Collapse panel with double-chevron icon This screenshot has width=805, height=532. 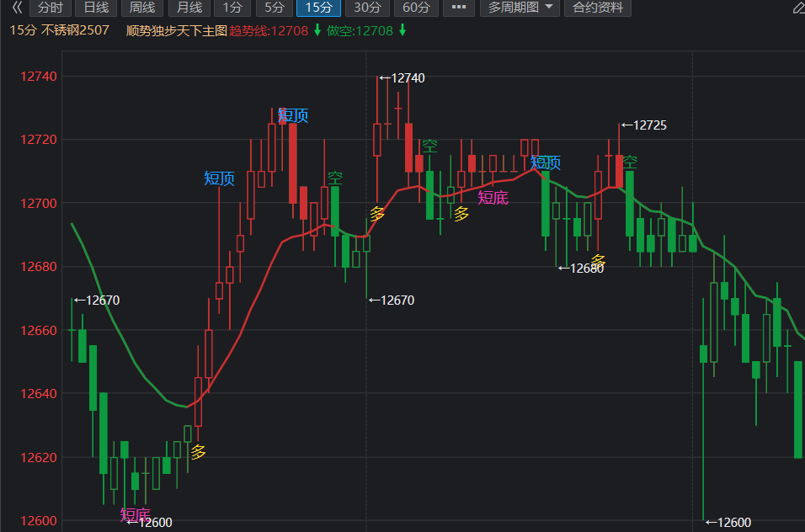[x=17, y=8]
